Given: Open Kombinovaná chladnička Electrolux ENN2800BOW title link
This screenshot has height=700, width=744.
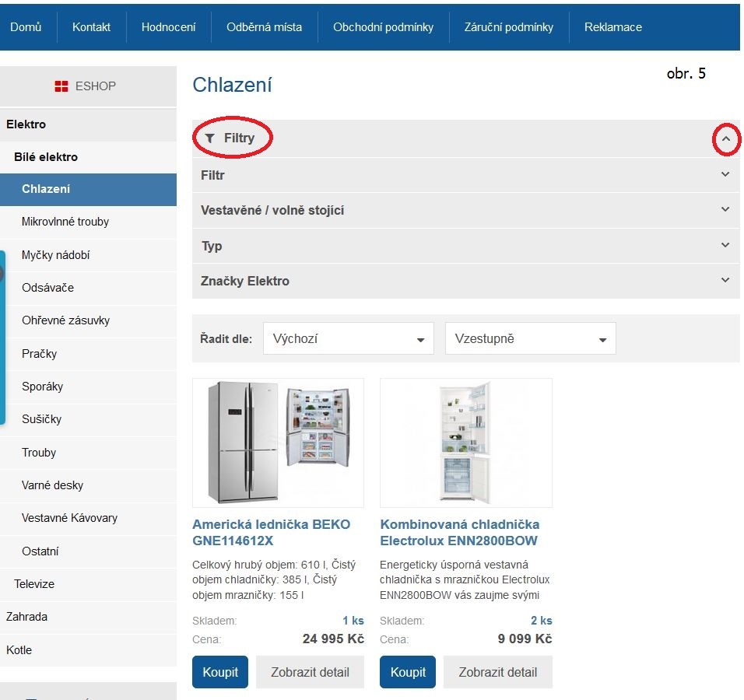Looking at the screenshot, I should tap(460, 533).
